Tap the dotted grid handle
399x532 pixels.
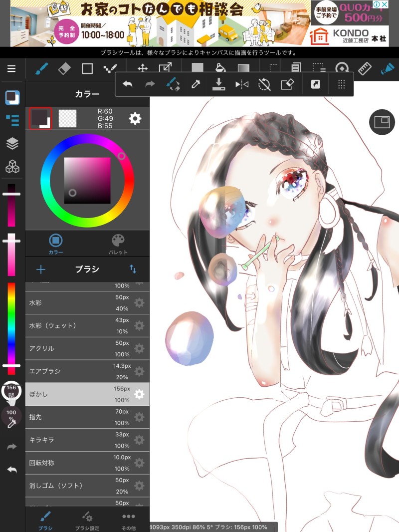[x=341, y=84]
